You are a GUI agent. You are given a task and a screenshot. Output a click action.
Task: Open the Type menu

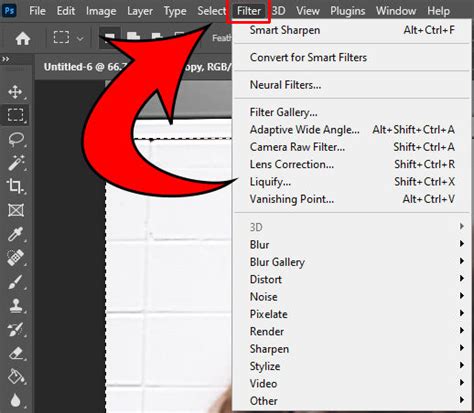click(175, 11)
